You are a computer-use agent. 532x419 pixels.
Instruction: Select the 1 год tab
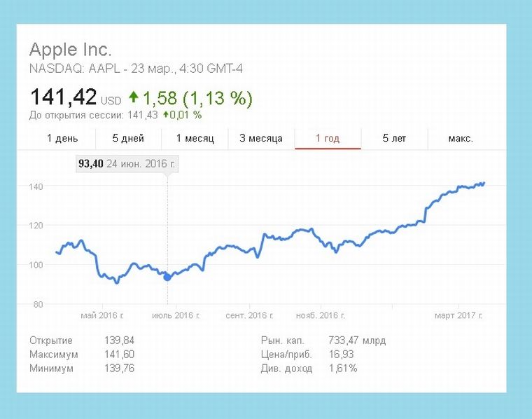pyautogui.click(x=328, y=138)
